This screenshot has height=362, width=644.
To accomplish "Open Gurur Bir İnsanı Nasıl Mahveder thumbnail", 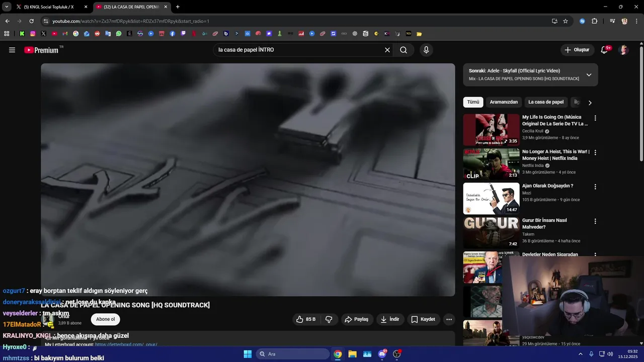I will click(x=491, y=233).
